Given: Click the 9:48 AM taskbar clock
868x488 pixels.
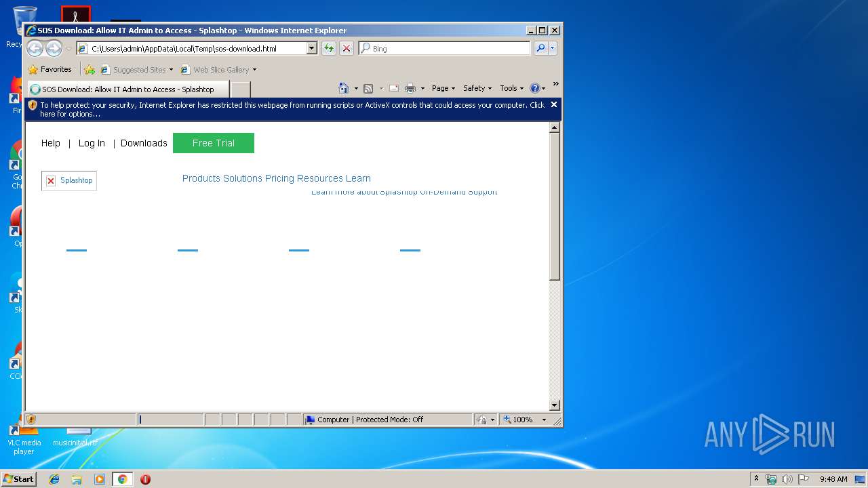Looking at the screenshot, I should [x=833, y=479].
